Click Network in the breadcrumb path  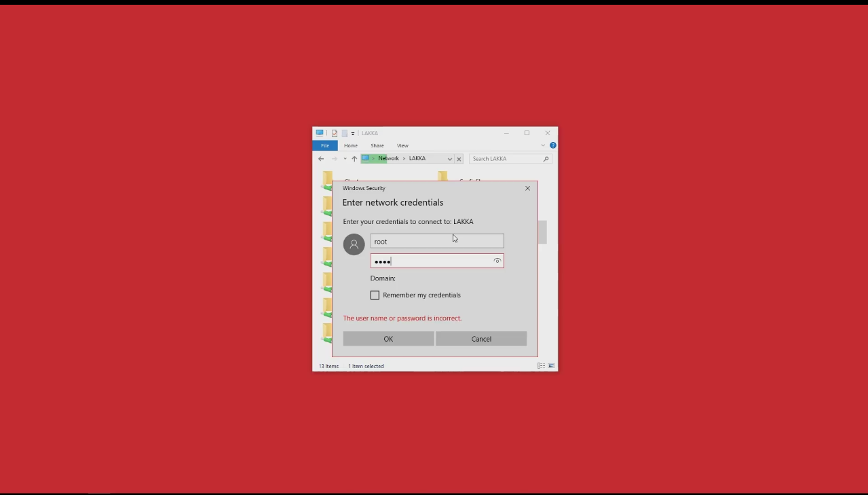(x=388, y=158)
